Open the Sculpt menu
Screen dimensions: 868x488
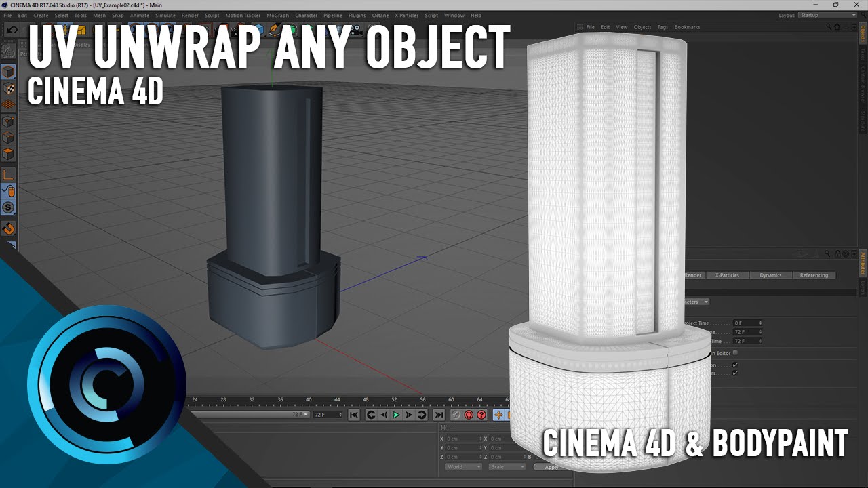coord(212,15)
